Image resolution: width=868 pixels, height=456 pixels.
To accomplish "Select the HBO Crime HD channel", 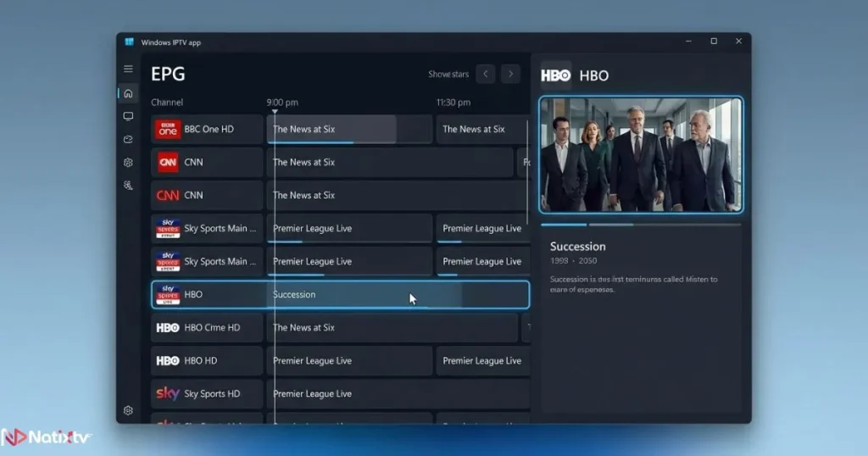I will (x=207, y=328).
